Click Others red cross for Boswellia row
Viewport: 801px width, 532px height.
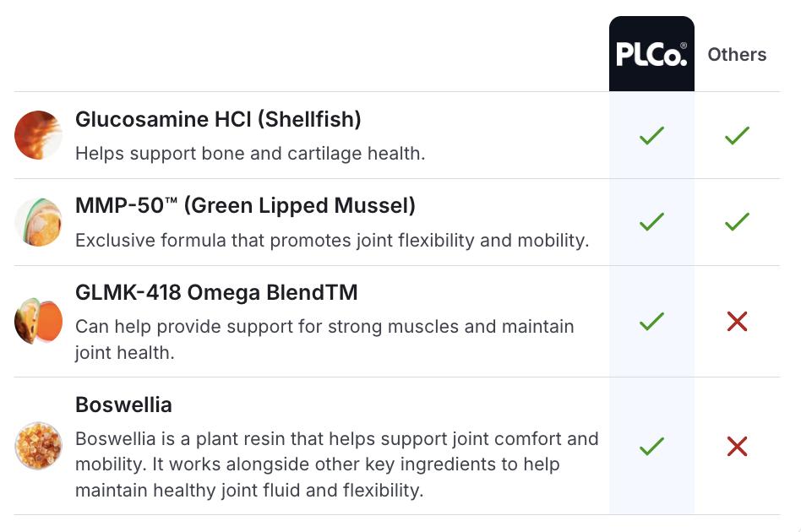click(737, 446)
